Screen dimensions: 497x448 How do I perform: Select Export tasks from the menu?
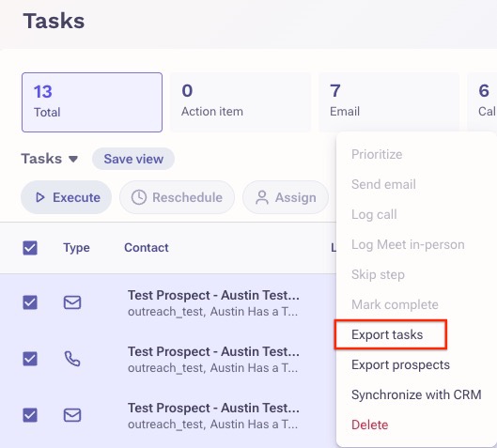pyautogui.click(x=387, y=334)
